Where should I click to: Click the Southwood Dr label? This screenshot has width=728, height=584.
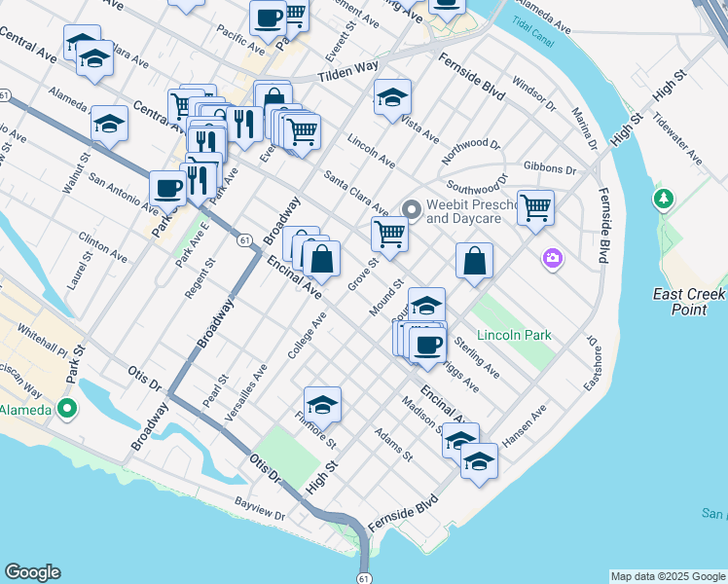point(478,185)
